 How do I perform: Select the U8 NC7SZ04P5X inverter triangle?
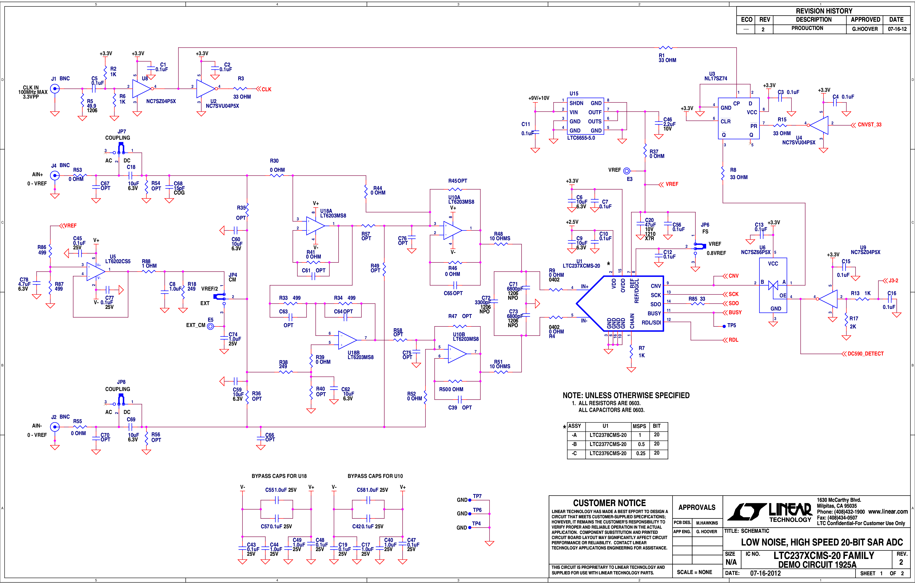[142, 89]
